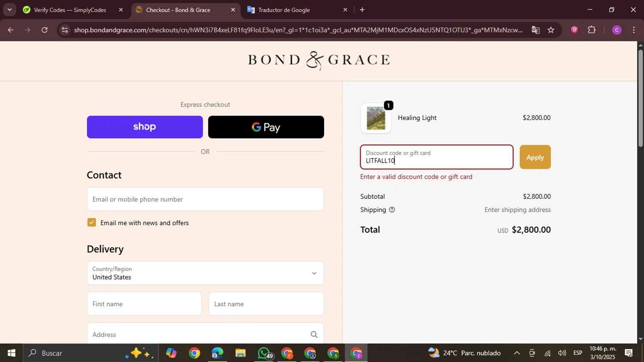Screen dimensions: 644x362
Task: Open WhatsApp from taskbar
Action: [x=264, y=353]
